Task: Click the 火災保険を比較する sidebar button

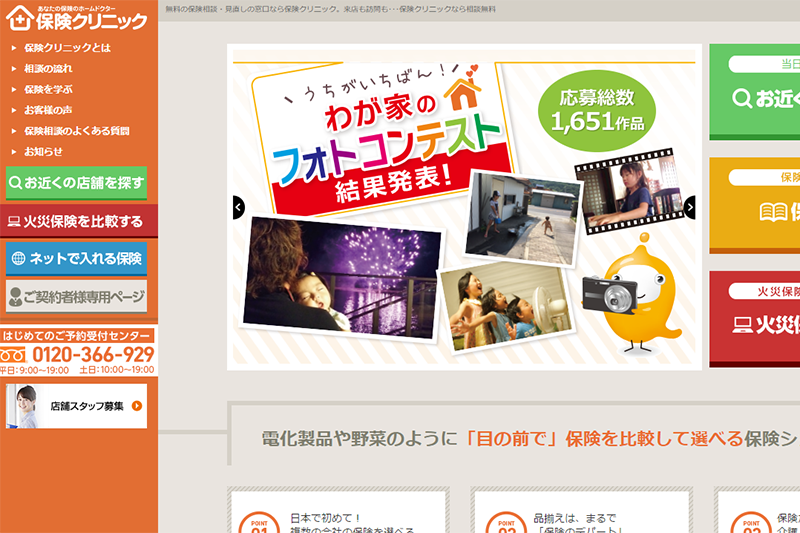Action: click(x=79, y=221)
